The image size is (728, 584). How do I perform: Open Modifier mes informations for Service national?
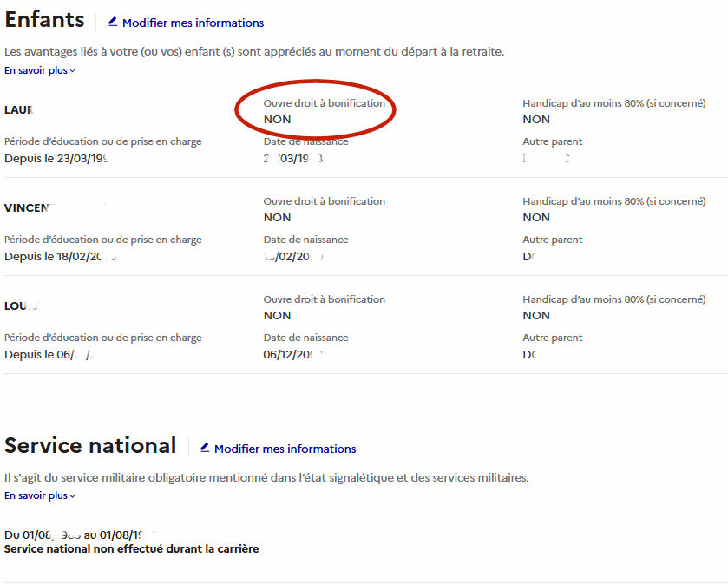pos(285,449)
